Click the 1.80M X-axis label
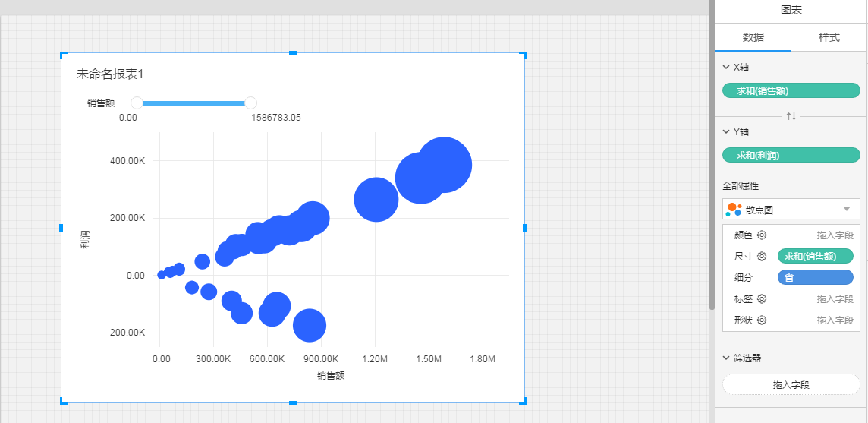 482,359
